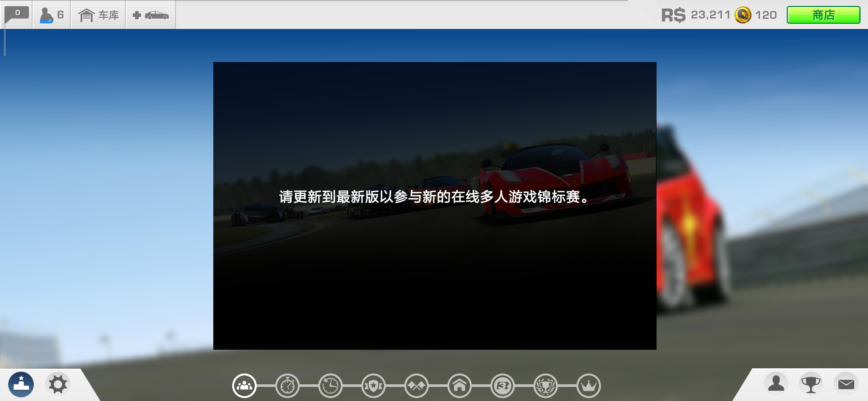Select the stopwatch time trial category
This screenshot has width=868, height=401.
coord(287,386)
